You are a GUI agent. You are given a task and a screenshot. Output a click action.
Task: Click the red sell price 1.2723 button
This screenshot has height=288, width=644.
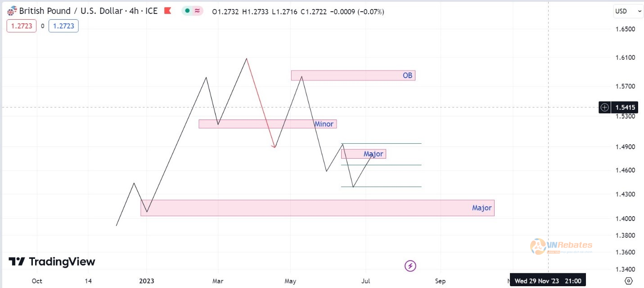click(x=21, y=26)
